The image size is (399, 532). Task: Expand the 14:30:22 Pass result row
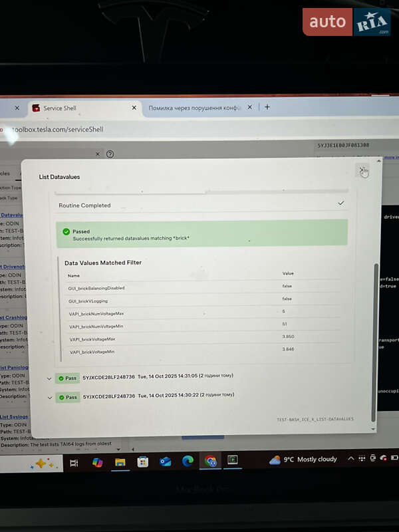tap(49, 397)
